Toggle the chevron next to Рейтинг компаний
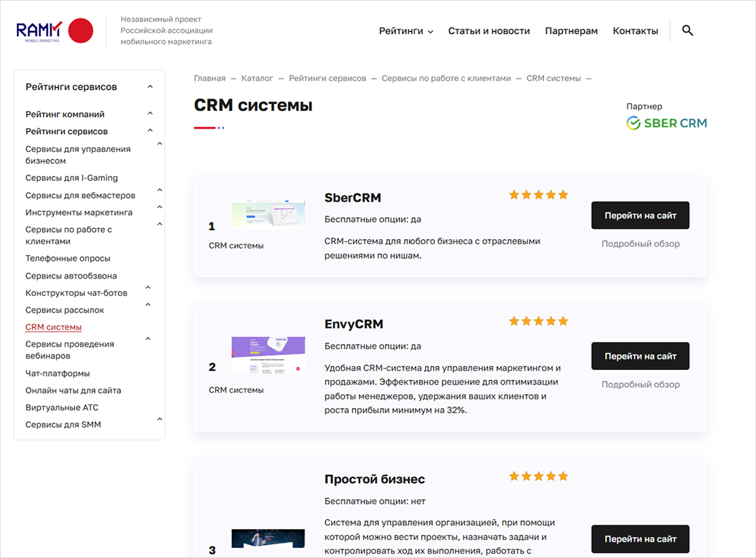756x558 pixels. (x=150, y=113)
